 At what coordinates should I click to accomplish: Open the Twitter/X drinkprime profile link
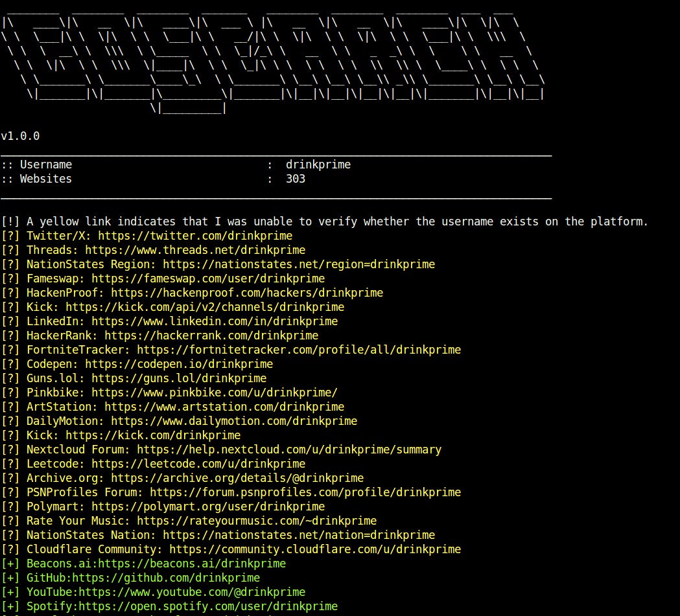[195, 236]
